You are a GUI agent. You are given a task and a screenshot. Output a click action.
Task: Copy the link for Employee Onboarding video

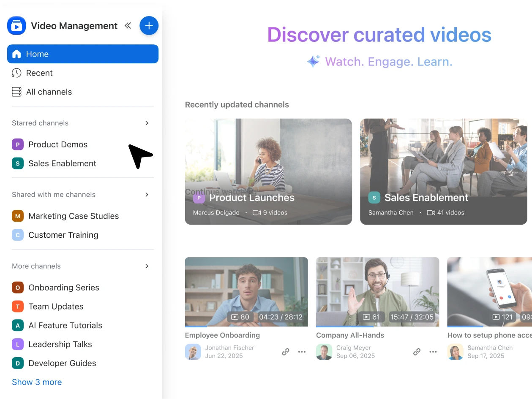point(285,352)
